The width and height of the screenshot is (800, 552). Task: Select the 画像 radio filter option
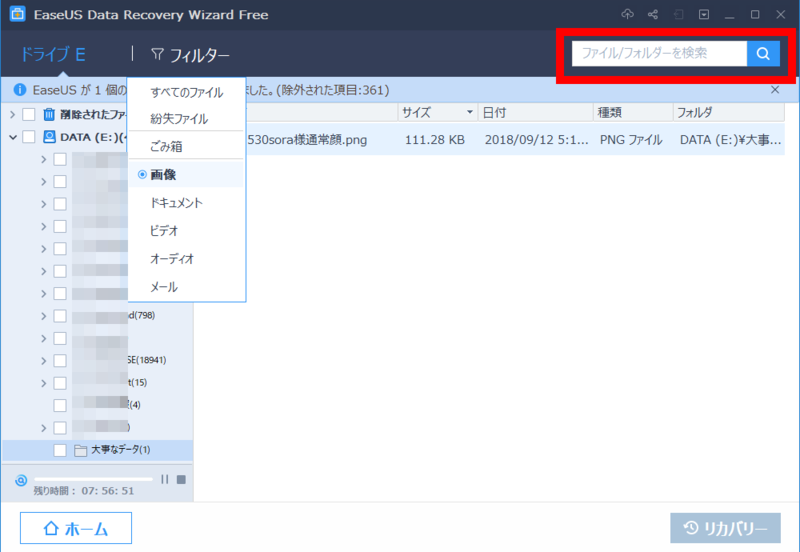pos(142,174)
